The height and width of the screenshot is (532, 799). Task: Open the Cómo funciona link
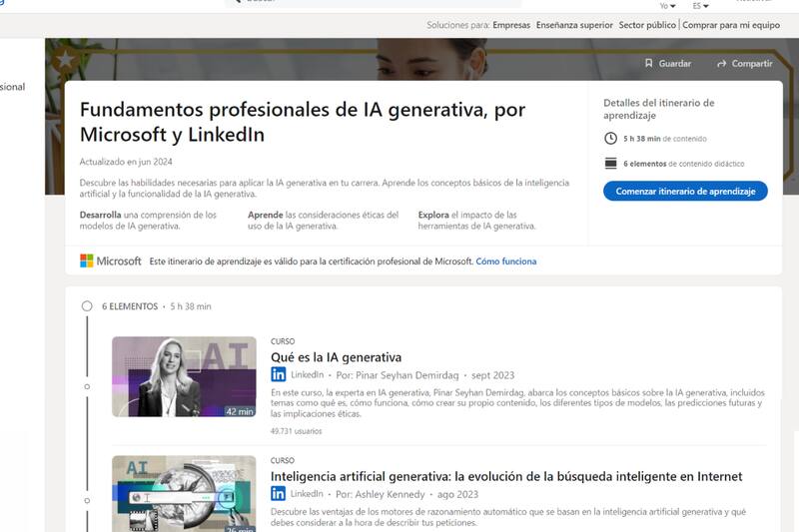[506, 262]
